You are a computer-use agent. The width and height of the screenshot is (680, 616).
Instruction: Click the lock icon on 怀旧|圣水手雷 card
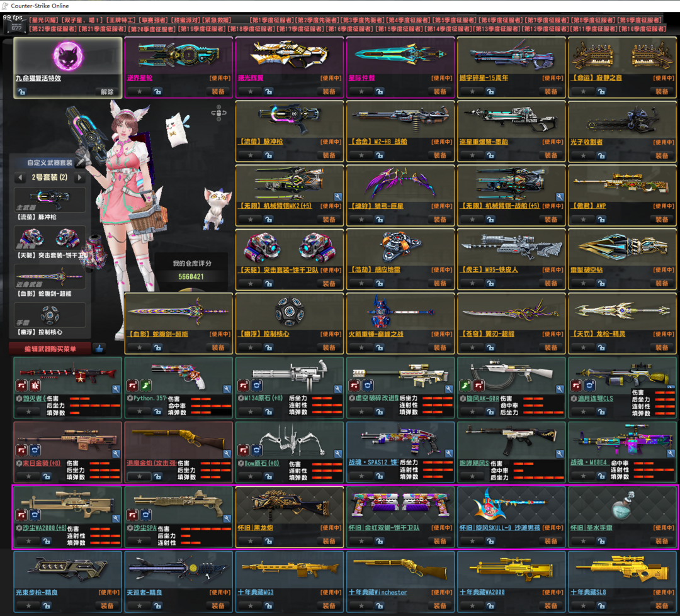point(601,541)
